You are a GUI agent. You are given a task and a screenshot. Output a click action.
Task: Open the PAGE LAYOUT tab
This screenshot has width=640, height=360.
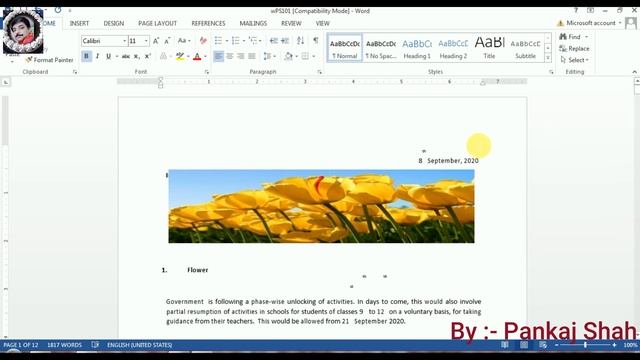pos(158,24)
